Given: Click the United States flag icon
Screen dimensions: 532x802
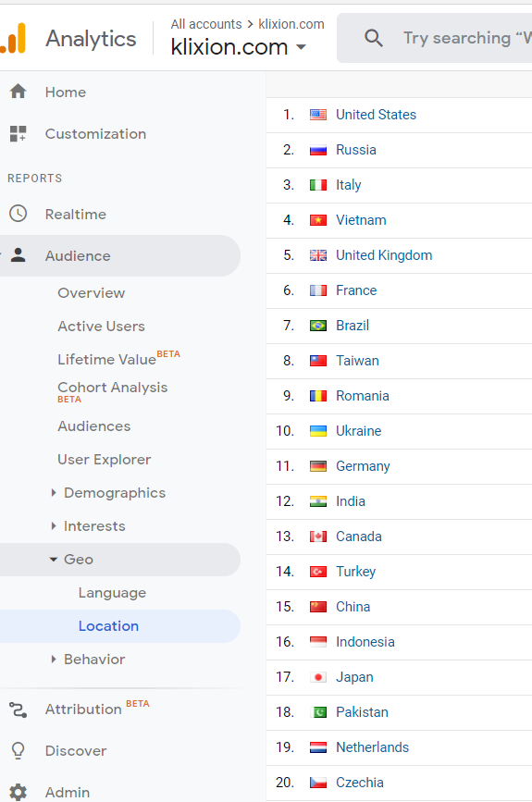Looking at the screenshot, I should point(318,115).
